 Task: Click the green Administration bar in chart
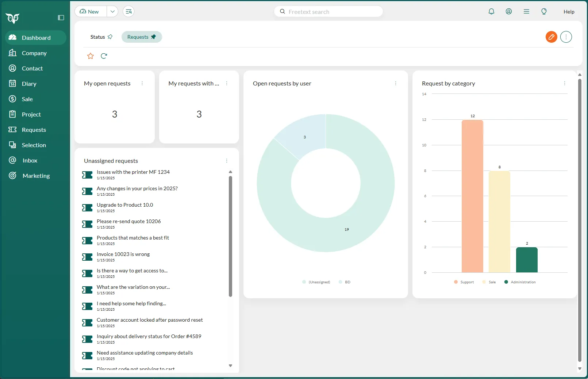pyautogui.click(x=526, y=260)
